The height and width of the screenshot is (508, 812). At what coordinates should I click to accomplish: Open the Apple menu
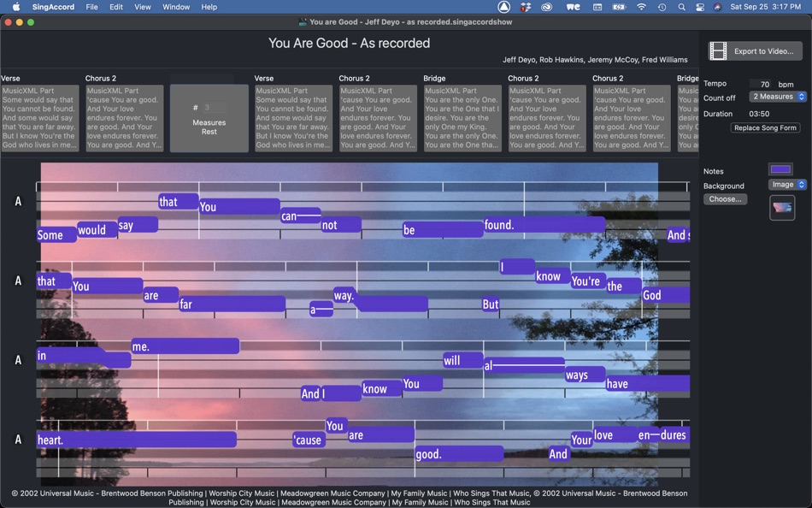pos(16,7)
